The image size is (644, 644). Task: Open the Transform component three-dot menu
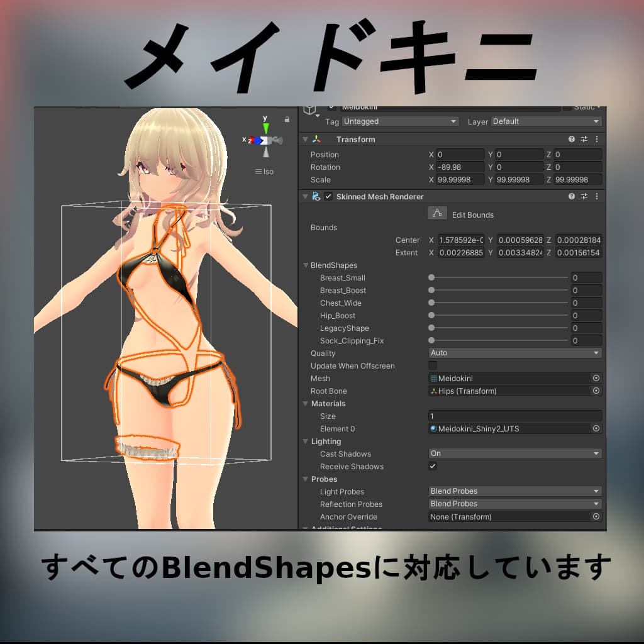[596, 139]
